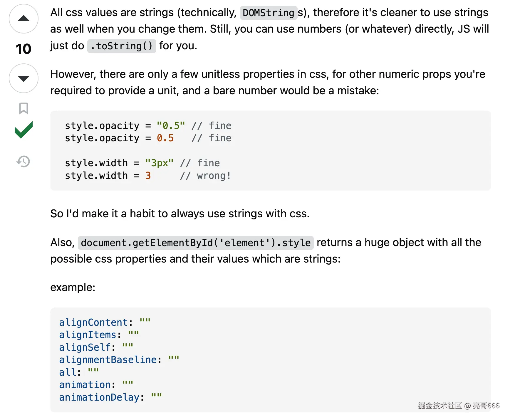The height and width of the screenshot is (420, 510).
Task: Bookmark this answer
Action: coord(24,108)
